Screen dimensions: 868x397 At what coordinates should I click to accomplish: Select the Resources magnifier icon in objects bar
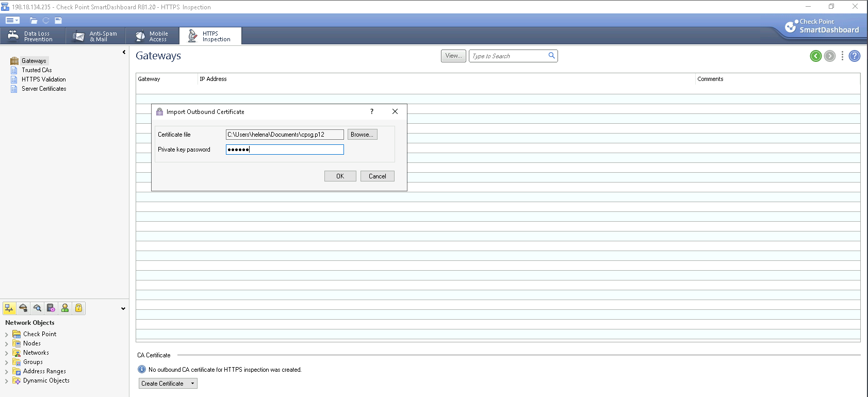[37, 308]
